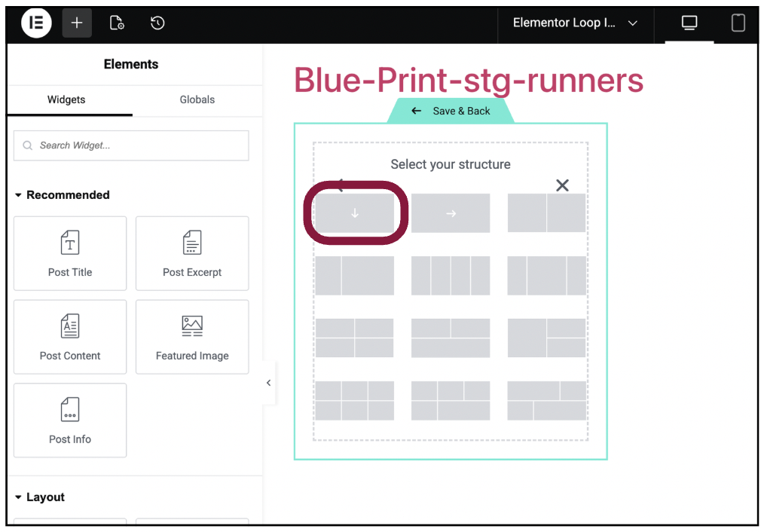This screenshot has height=532, width=761.
Task: Collapse the Layout section
Action: [x=19, y=497]
